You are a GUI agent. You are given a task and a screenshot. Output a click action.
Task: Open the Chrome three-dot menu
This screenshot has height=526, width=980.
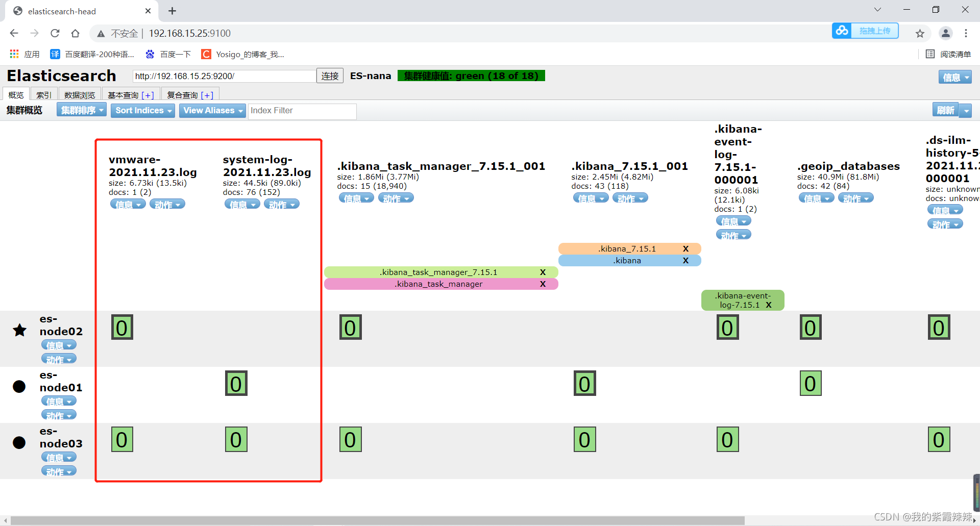coord(966,33)
